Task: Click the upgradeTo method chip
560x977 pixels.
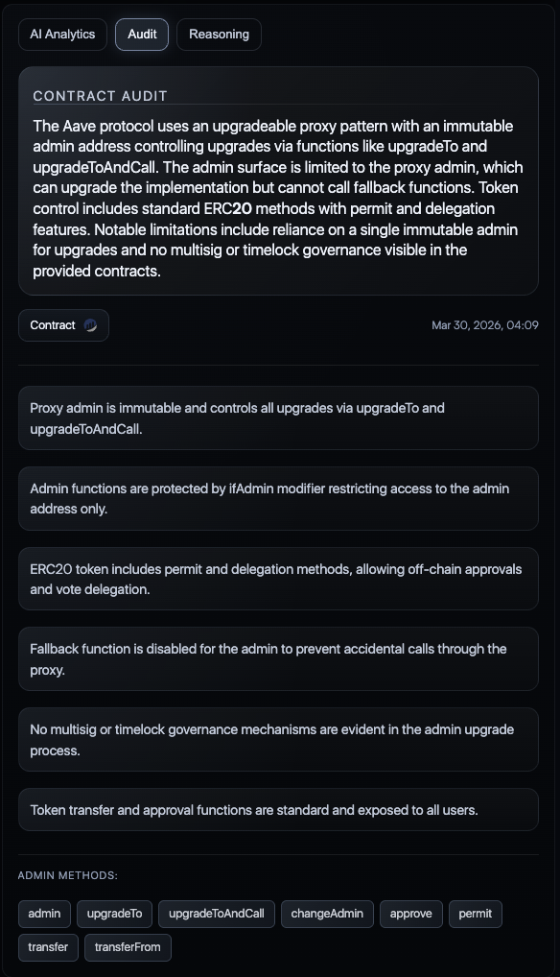Action: (x=114, y=914)
